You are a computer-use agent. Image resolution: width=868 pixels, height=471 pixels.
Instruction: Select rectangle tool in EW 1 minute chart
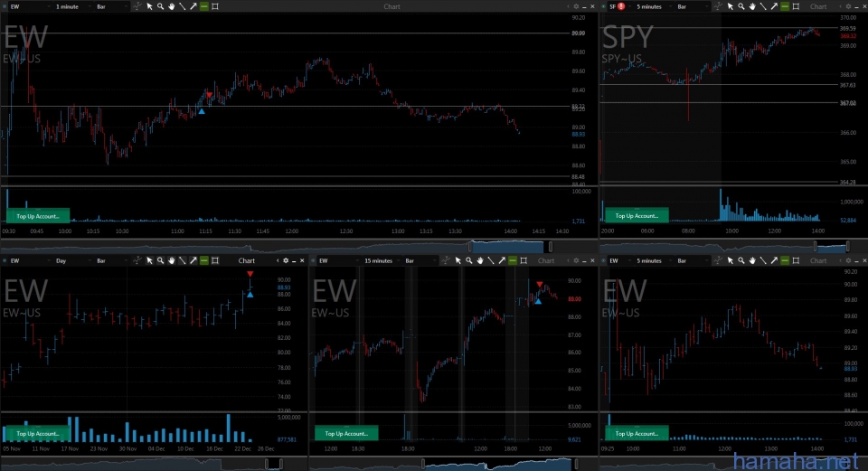tap(215, 6)
